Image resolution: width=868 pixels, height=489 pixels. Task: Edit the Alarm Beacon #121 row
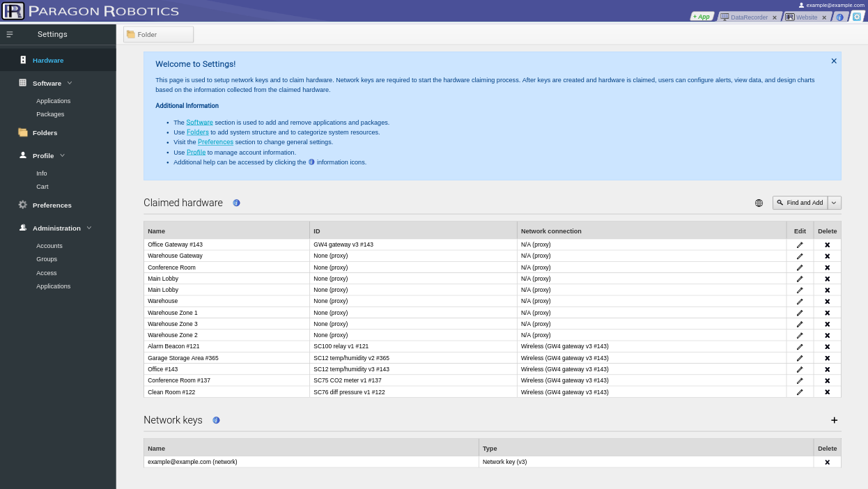click(800, 347)
